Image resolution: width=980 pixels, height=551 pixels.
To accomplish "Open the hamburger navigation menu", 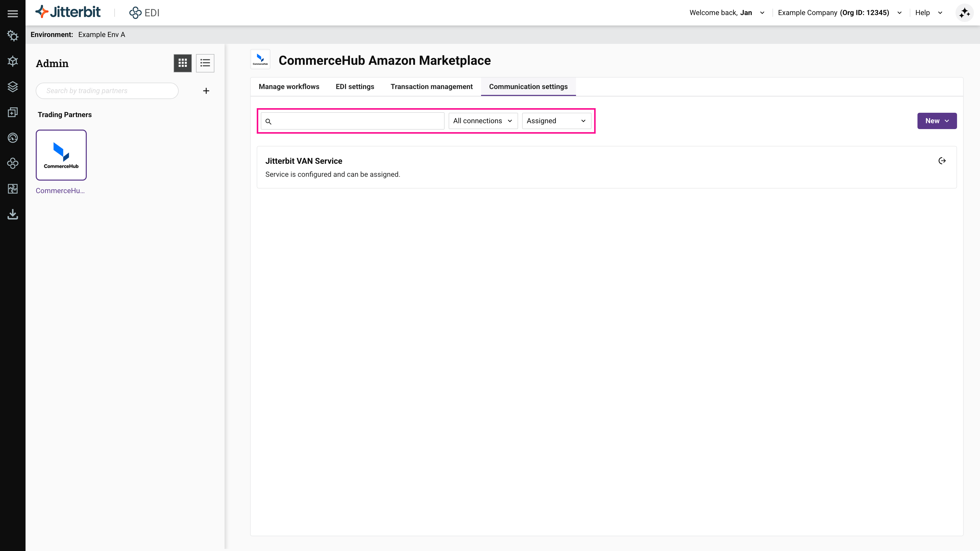I will point(13,14).
